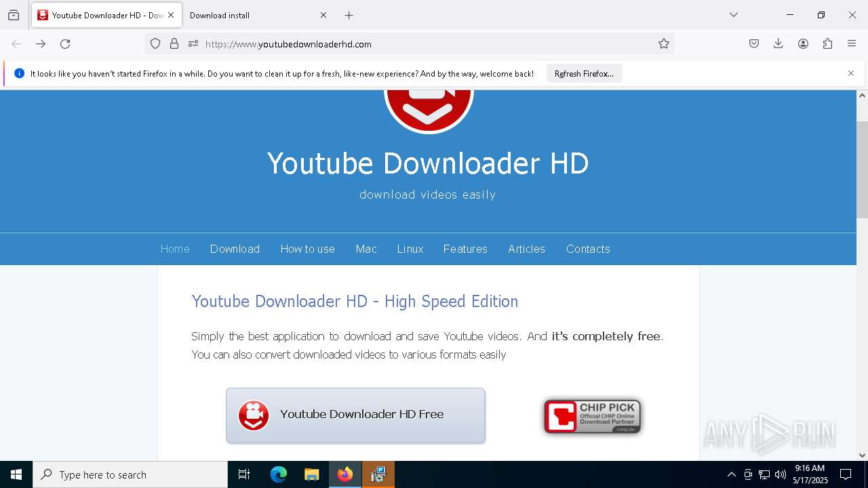Open the Features navigation link
868x488 pixels.
tap(465, 249)
